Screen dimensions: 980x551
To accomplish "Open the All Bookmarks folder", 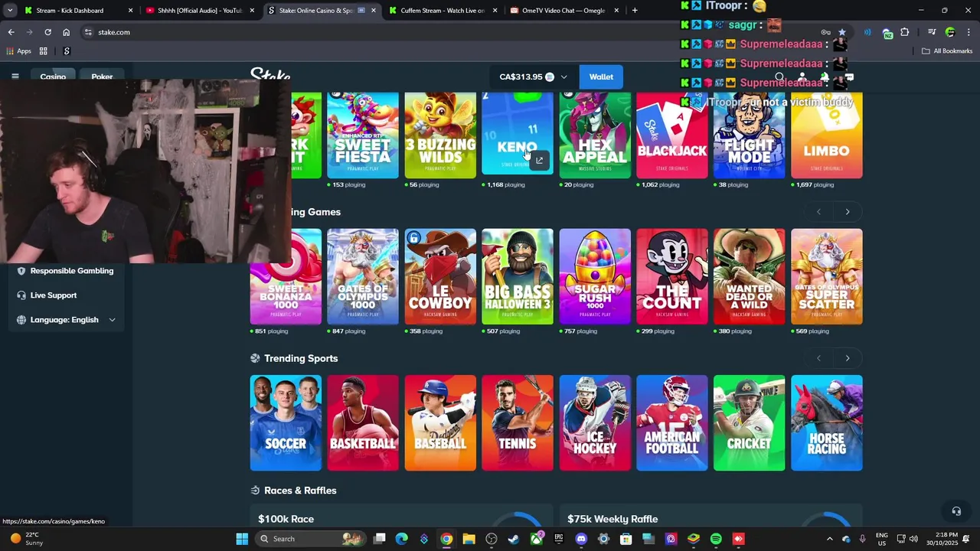I will pos(946,51).
